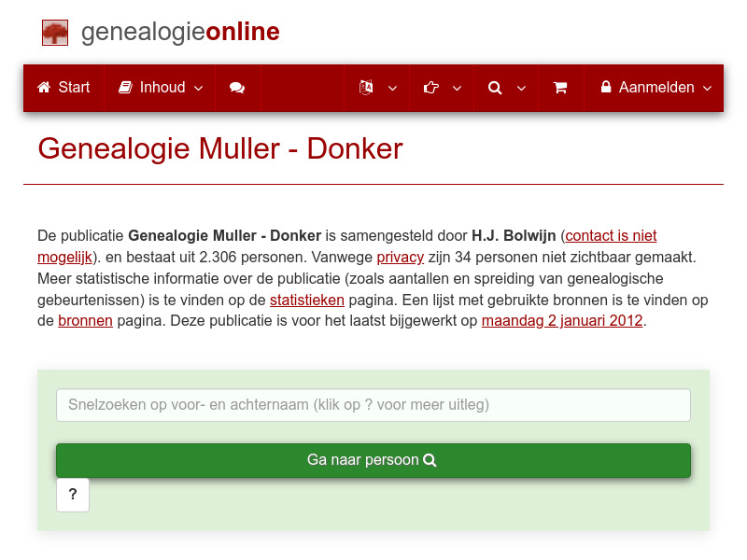
Task: Click the magnifier search icon in the navbar
Action: [x=495, y=87]
